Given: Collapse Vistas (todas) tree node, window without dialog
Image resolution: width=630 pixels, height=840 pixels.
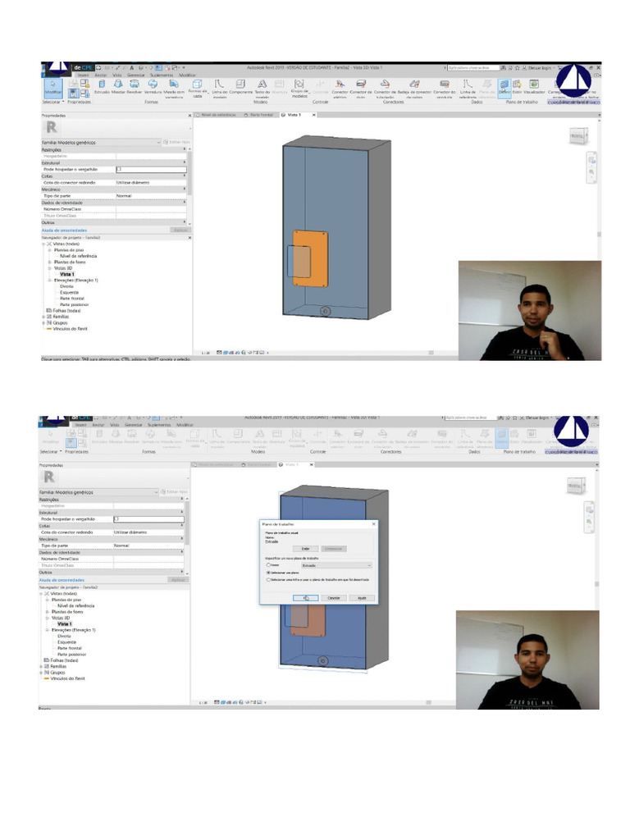Looking at the screenshot, I should tap(44, 244).
